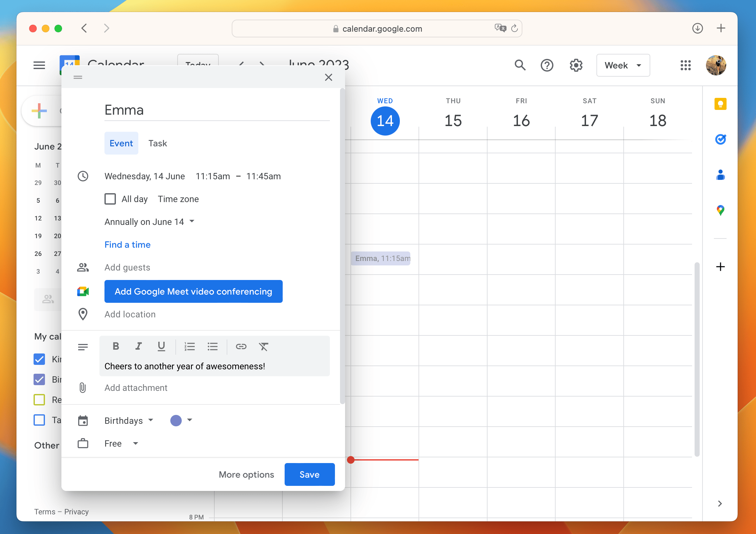Click the Find a time link
This screenshot has width=756, height=534.
click(127, 245)
